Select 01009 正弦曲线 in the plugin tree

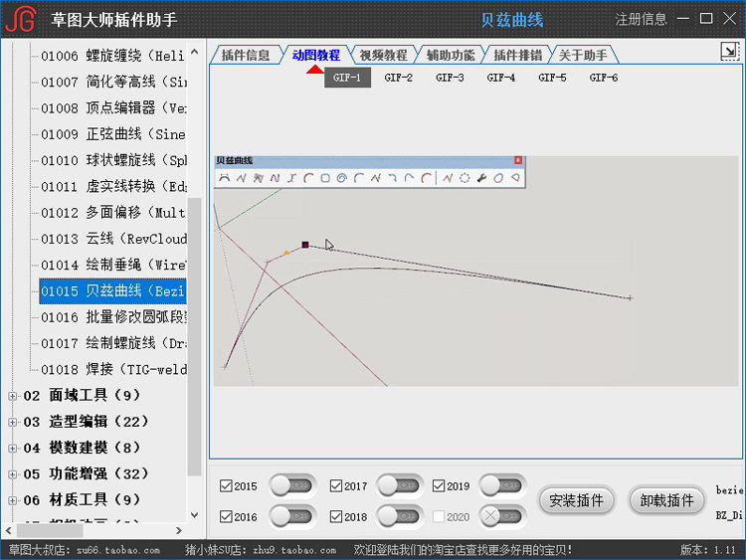pyautogui.click(x=112, y=134)
